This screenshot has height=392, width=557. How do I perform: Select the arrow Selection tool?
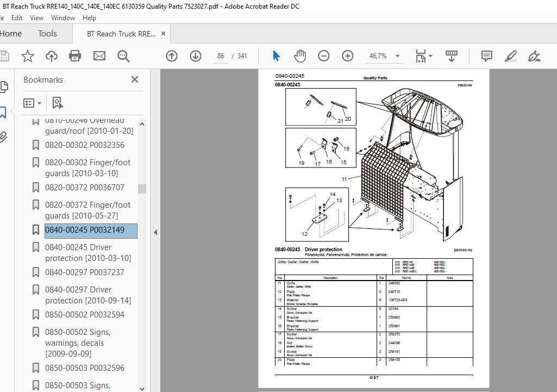point(276,56)
